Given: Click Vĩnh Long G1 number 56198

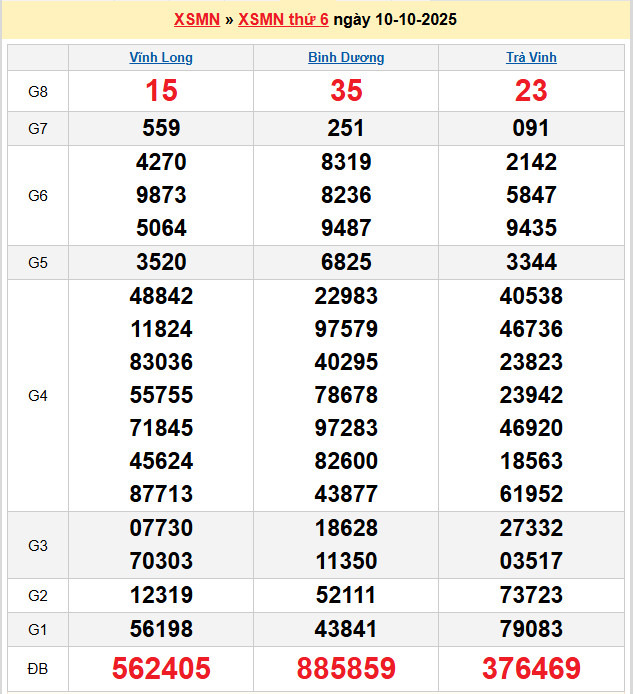Looking at the screenshot, I should [161, 629].
